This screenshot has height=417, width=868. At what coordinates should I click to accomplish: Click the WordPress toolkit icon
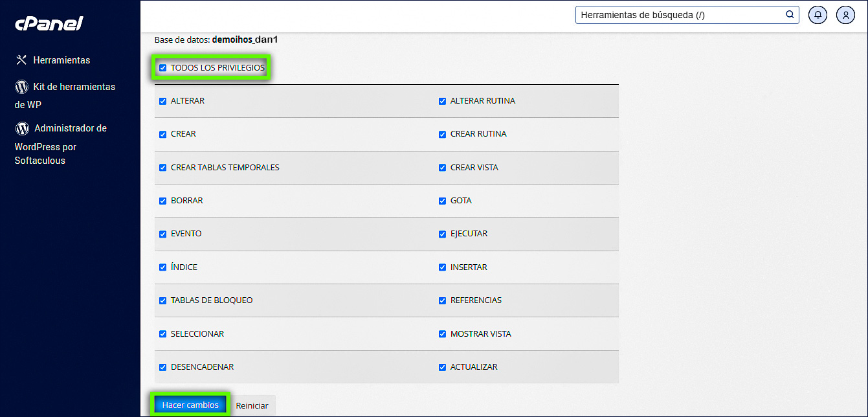coord(22,87)
